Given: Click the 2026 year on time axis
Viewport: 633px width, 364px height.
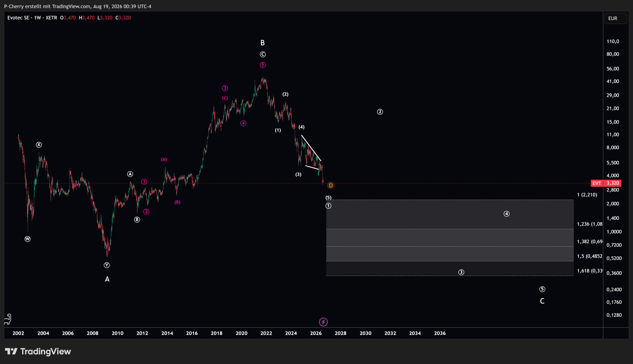Looking at the screenshot, I should point(316,333).
